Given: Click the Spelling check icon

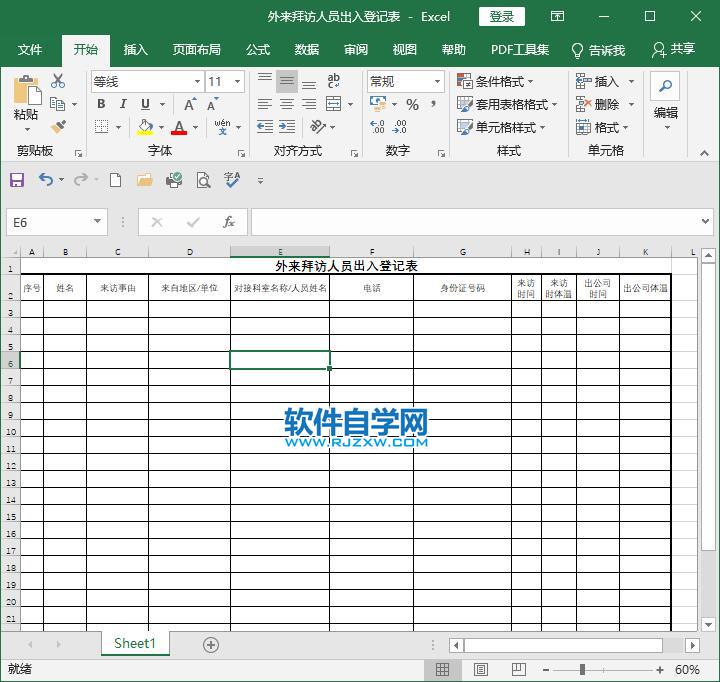Looking at the screenshot, I should point(232,180).
